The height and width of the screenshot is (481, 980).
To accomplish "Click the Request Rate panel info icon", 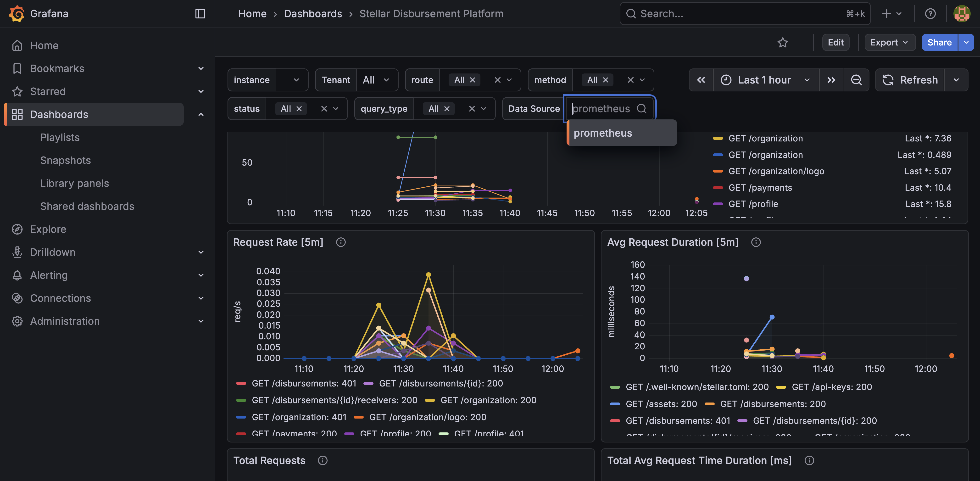I will [341, 242].
